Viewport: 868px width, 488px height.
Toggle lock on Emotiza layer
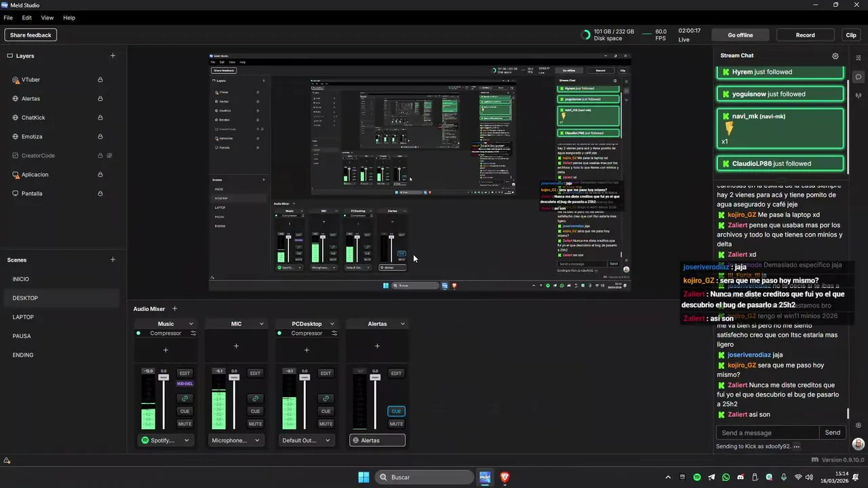pyautogui.click(x=100, y=136)
